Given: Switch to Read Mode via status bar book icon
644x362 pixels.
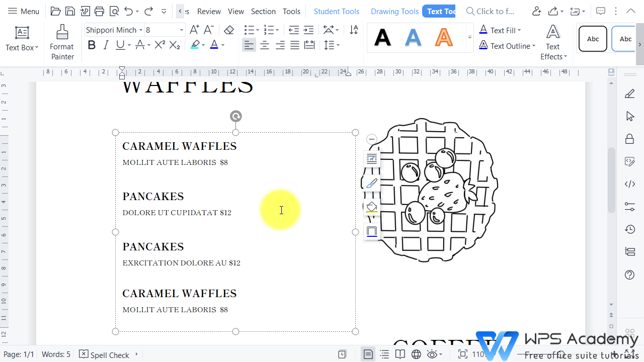Looking at the screenshot, I should coord(400,354).
